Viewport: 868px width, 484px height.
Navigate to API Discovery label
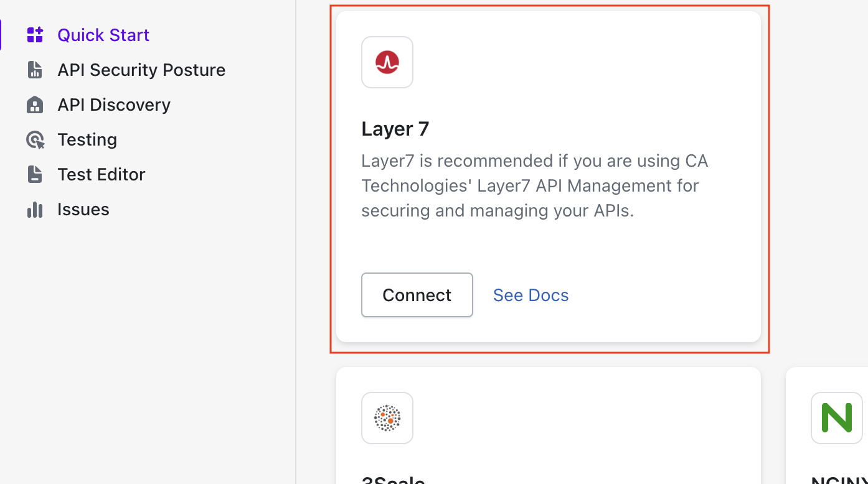[x=114, y=105]
